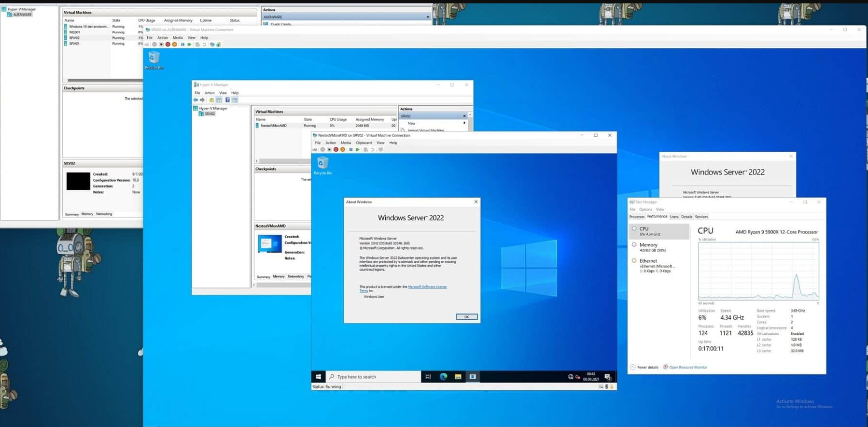Click Revert icon in NestedVMonAMD toolbar
Viewport: 868px width, 427px height.
pyautogui.click(x=372, y=150)
